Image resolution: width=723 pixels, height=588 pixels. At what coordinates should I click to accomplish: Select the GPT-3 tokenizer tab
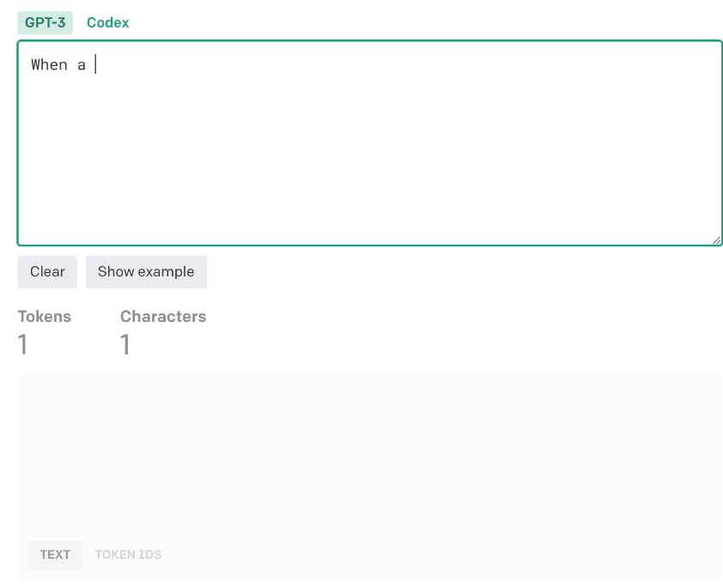(x=45, y=22)
